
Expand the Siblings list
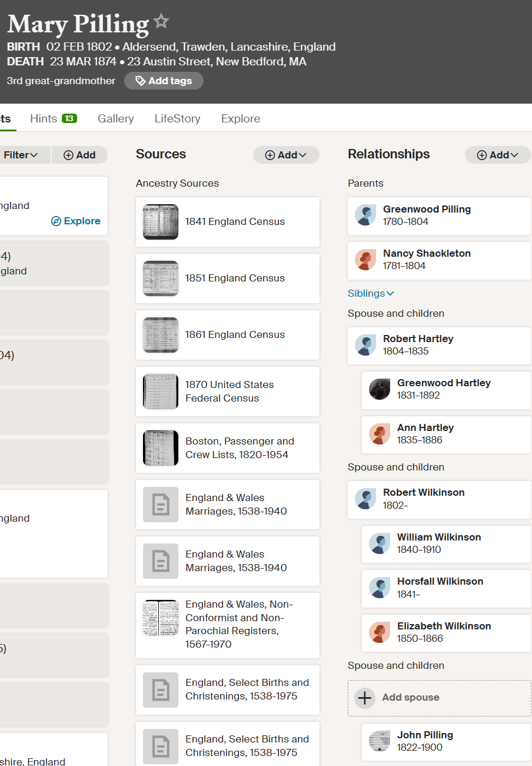coord(371,293)
